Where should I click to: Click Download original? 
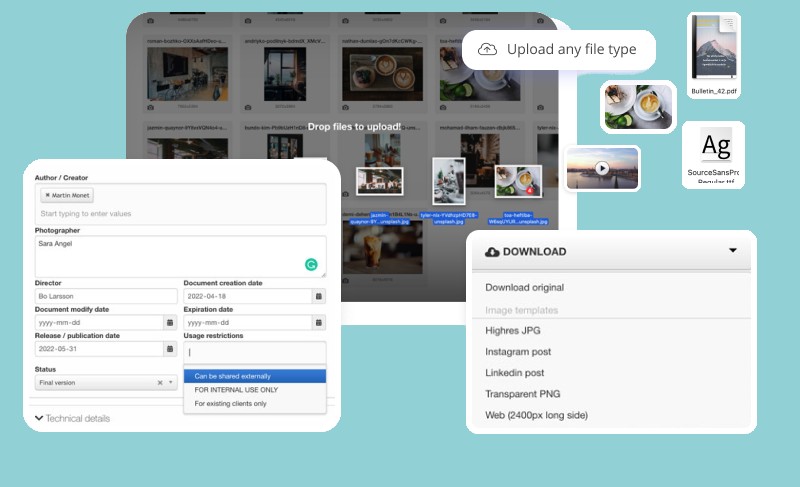click(x=524, y=288)
